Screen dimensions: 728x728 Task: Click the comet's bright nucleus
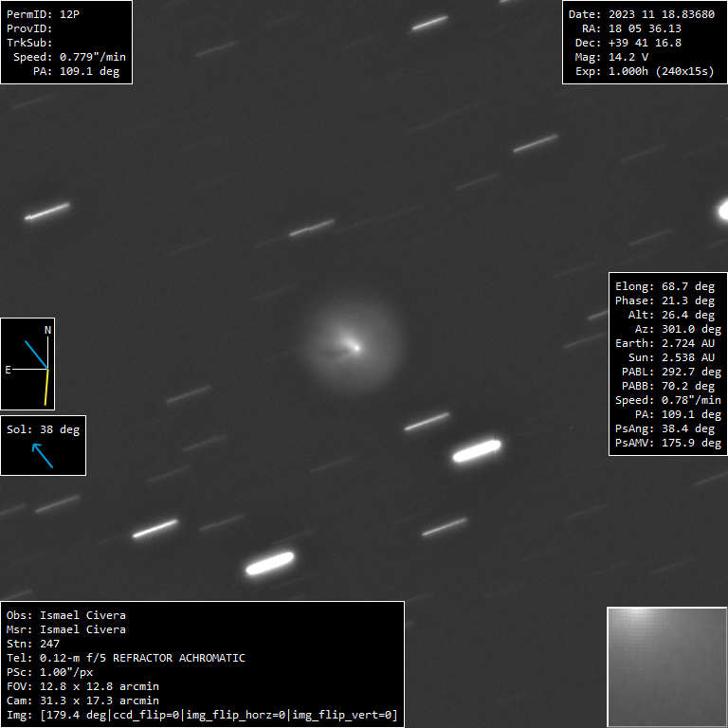pyautogui.click(x=356, y=347)
